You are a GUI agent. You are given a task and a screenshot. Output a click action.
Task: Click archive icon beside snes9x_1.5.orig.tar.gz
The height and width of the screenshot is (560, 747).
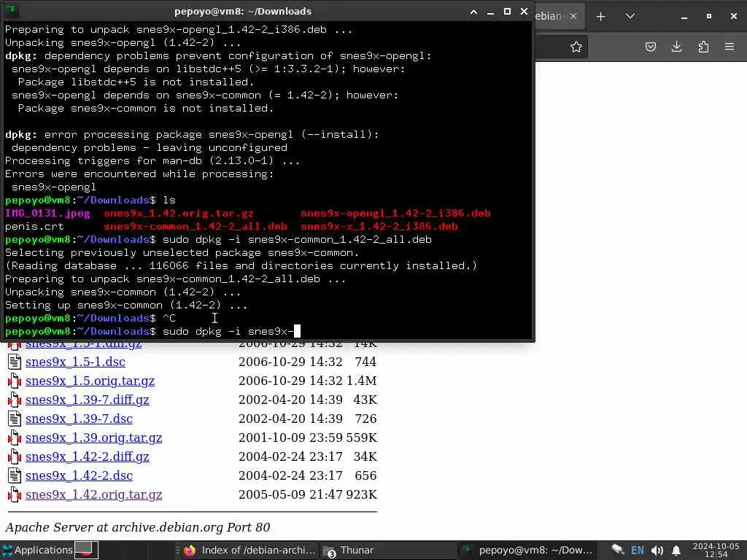pyautogui.click(x=15, y=381)
